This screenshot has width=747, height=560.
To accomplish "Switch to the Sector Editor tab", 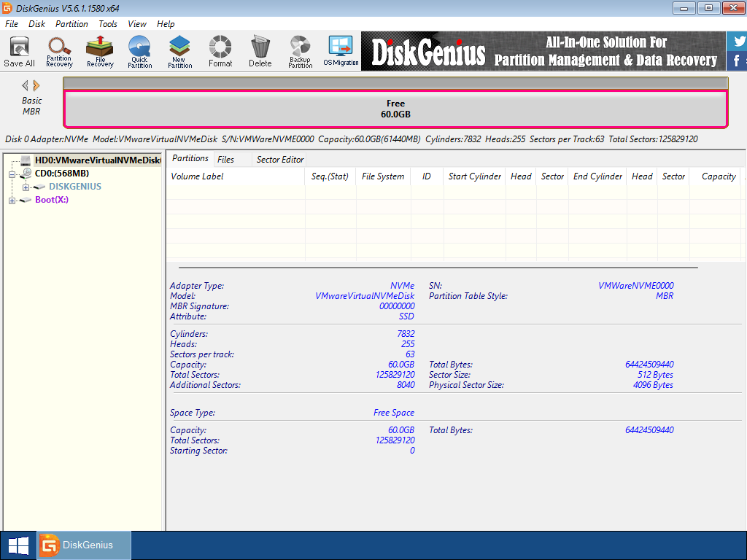I will point(280,159).
